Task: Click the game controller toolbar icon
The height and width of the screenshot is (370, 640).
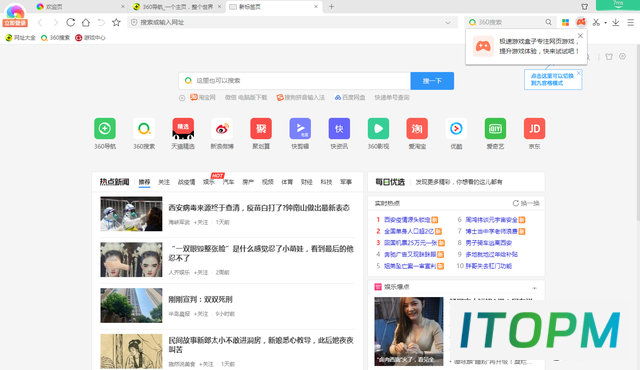Action: (581, 22)
